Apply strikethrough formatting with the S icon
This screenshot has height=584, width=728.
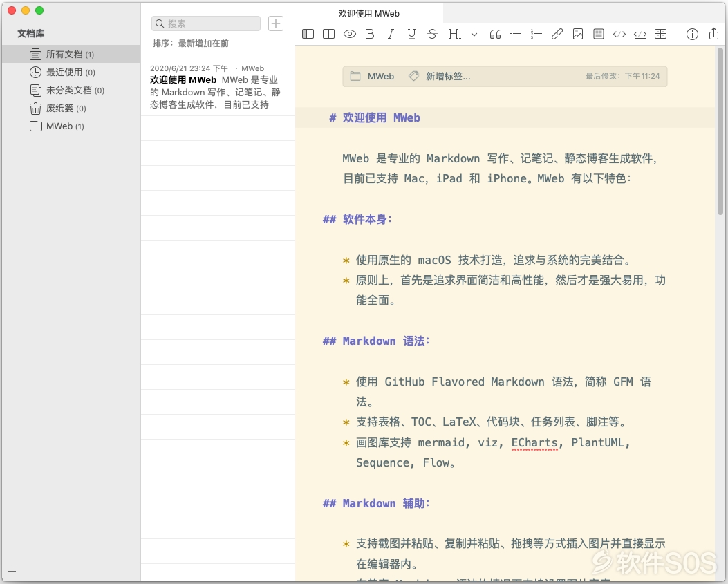(x=432, y=34)
